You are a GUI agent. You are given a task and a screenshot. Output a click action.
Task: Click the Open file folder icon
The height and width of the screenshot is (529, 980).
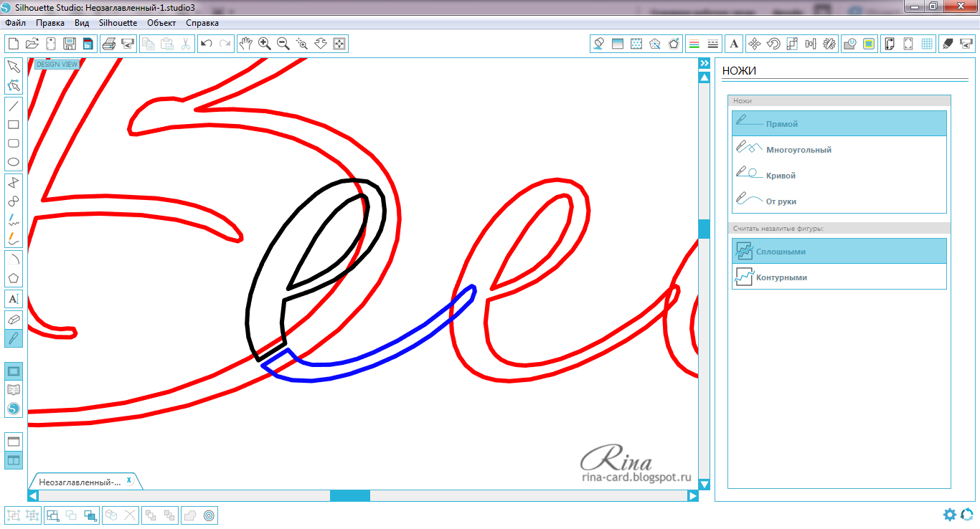pyautogui.click(x=32, y=44)
